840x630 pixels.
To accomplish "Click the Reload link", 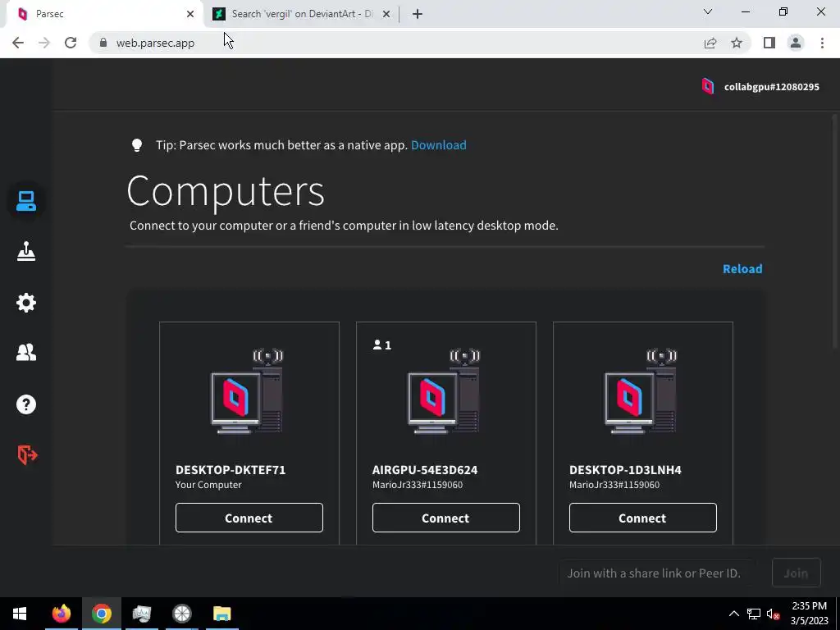I will (x=742, y=269).
